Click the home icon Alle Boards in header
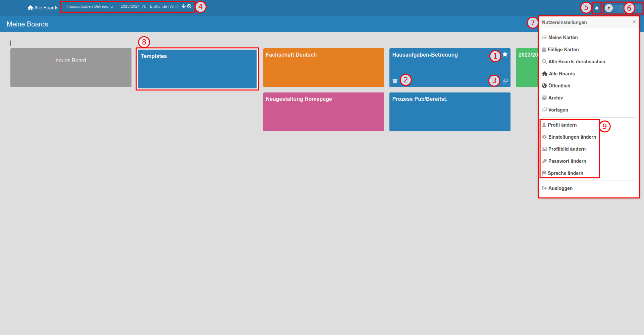The image size is (644, 335). click(43, 8)
